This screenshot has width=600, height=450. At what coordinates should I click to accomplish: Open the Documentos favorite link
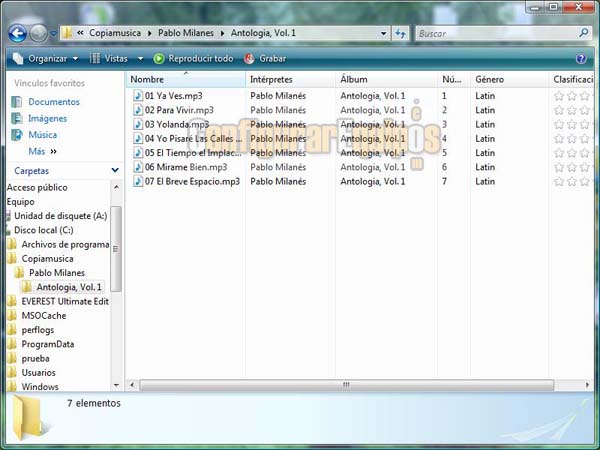click(54, 102)
